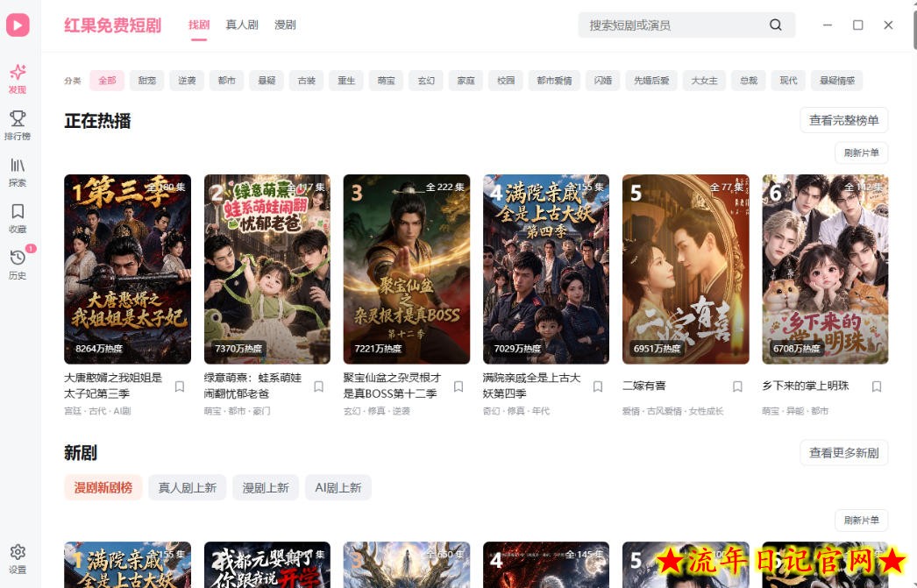Image resolution: width=917 pixels, height=588 pixels.
Task: Filter by the 大女主 category
Action: 704,81
